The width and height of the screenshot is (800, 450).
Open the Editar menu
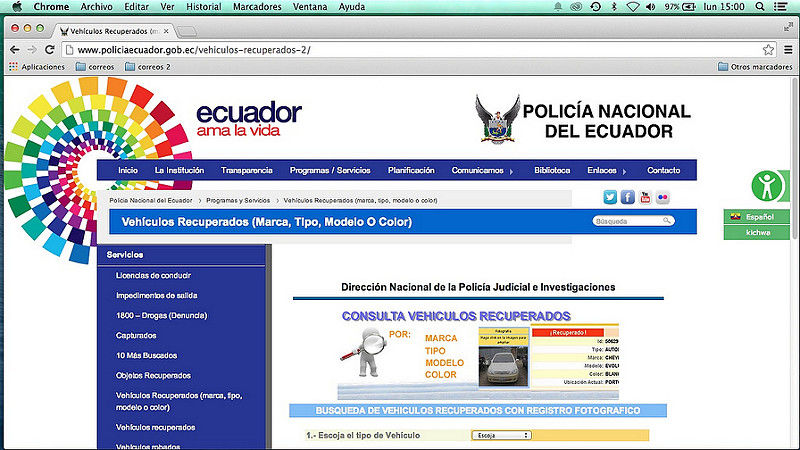click(x=137, y=7)
